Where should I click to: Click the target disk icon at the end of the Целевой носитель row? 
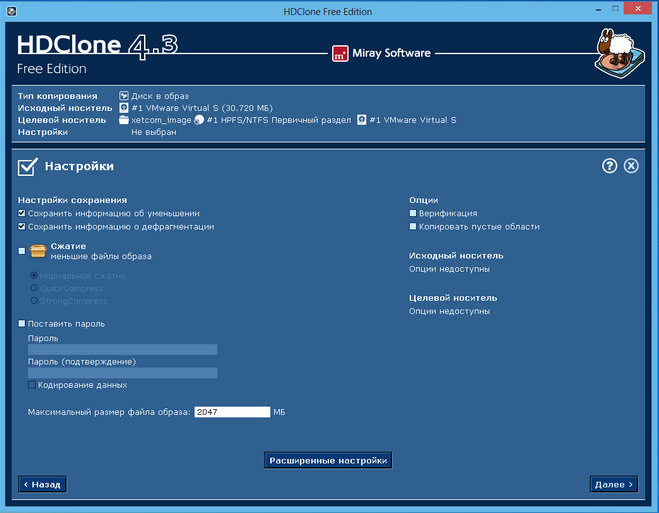361,120
